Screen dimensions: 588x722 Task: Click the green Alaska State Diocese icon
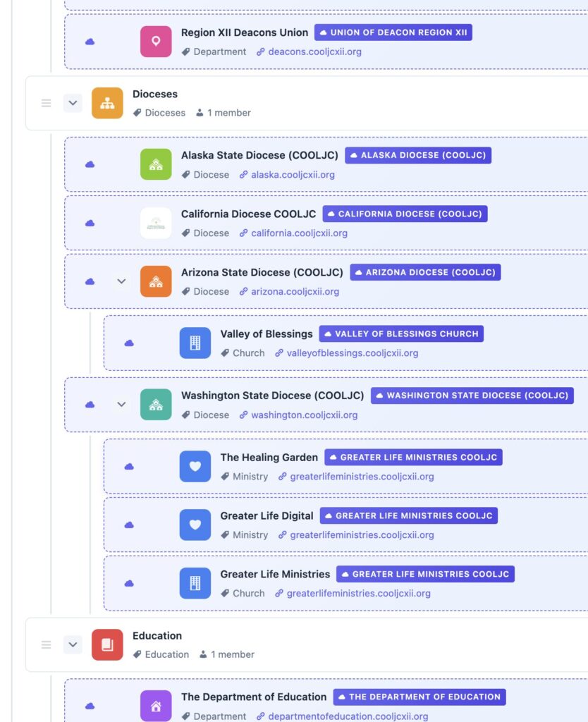pyautogui.click(x=156, y=164)
